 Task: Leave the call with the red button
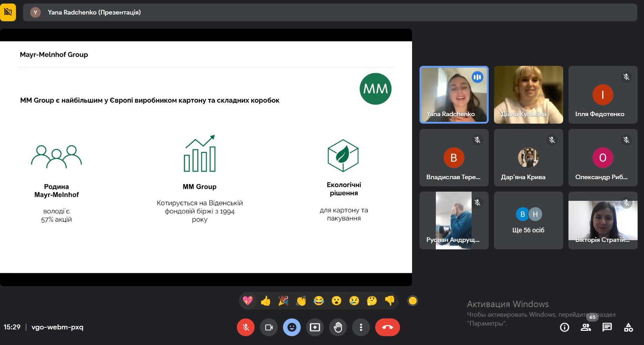click(x=387, y=327)
